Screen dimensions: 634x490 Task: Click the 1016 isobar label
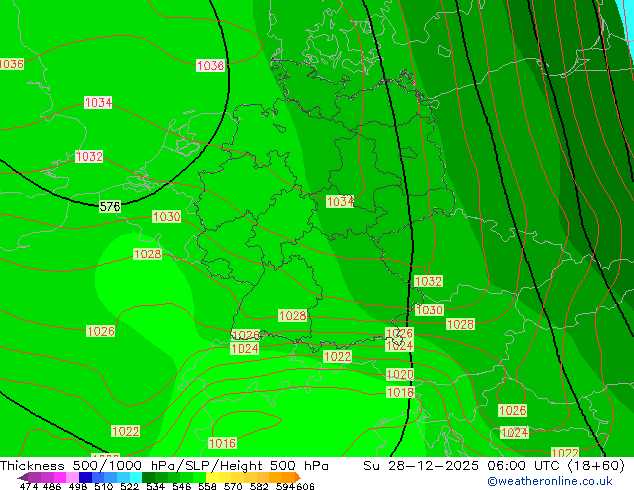[222, 443]
